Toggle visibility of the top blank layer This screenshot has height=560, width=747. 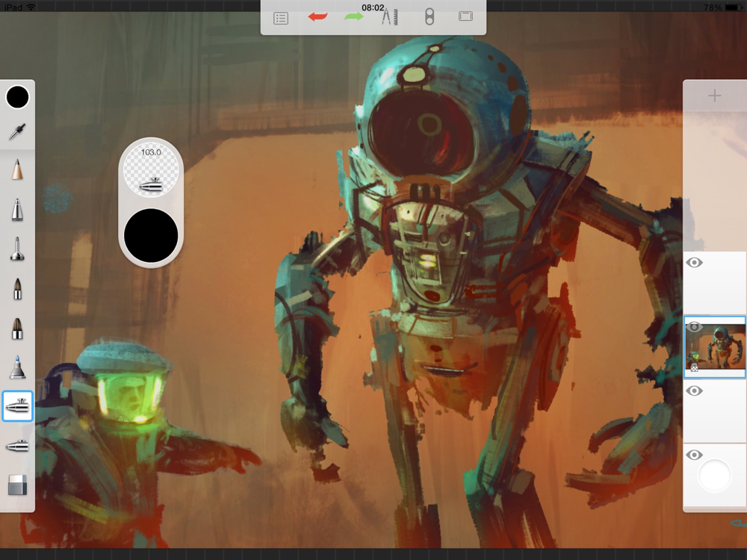(x=694, y=262)
